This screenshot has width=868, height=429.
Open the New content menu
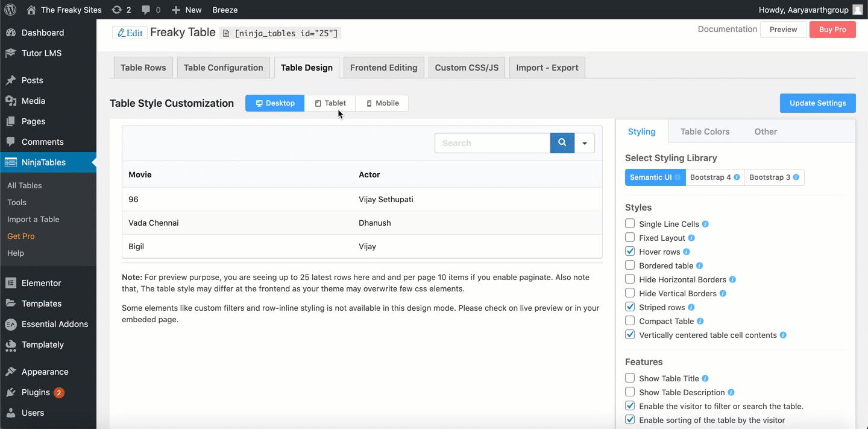[x=186, y=10]
